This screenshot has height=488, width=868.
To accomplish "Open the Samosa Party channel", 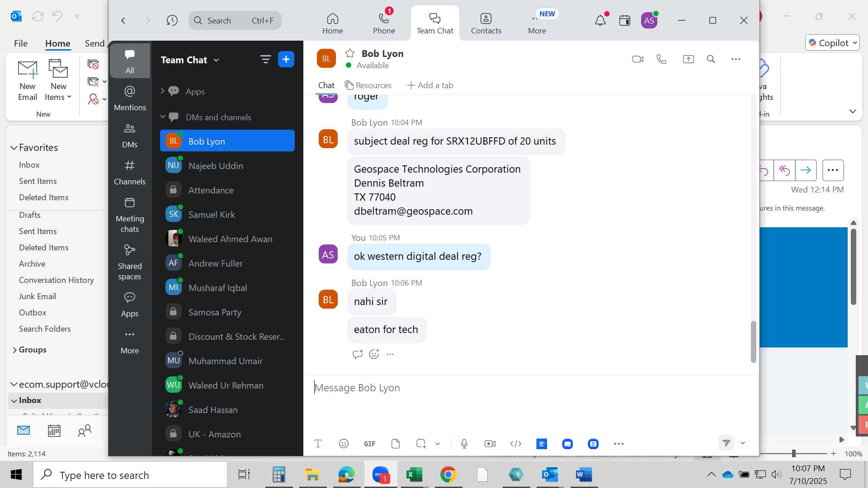I will (227, 312).
